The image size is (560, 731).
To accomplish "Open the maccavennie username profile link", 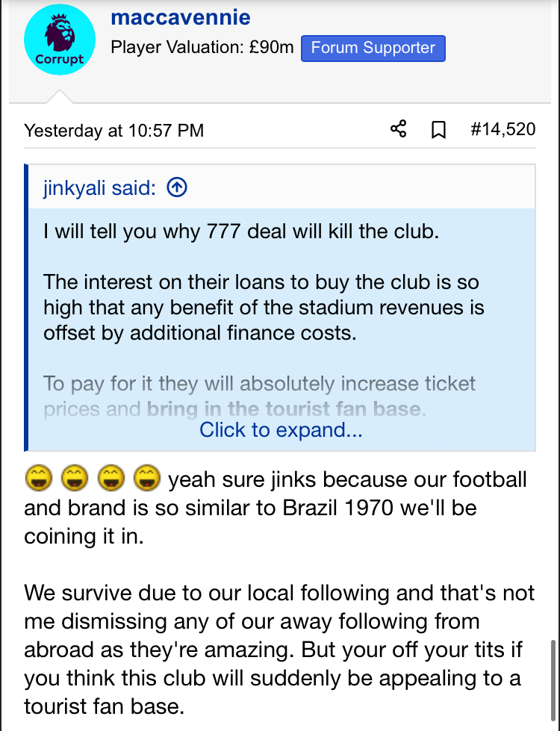I will pyautogui.click(x=181, y=18).
